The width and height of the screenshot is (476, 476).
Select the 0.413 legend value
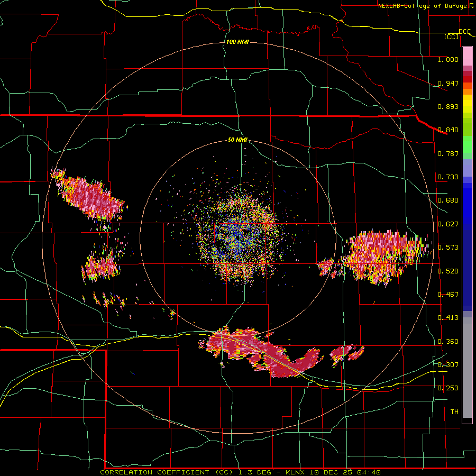pyautogui.click(x=448, y=318)
